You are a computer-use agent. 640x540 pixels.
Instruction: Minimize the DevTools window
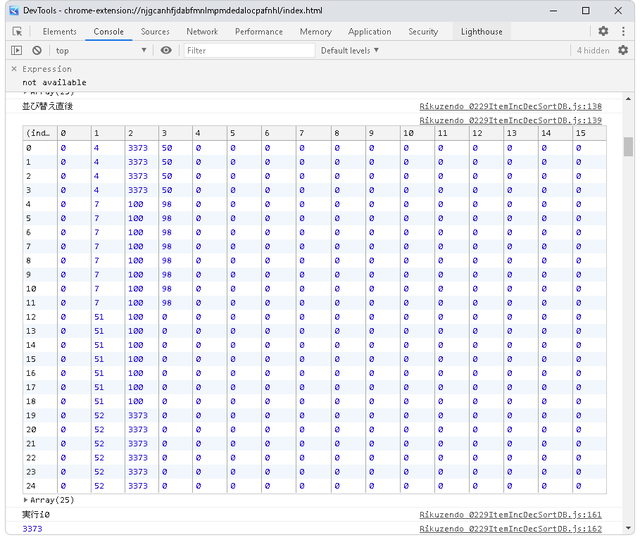[x=553, y=11]
